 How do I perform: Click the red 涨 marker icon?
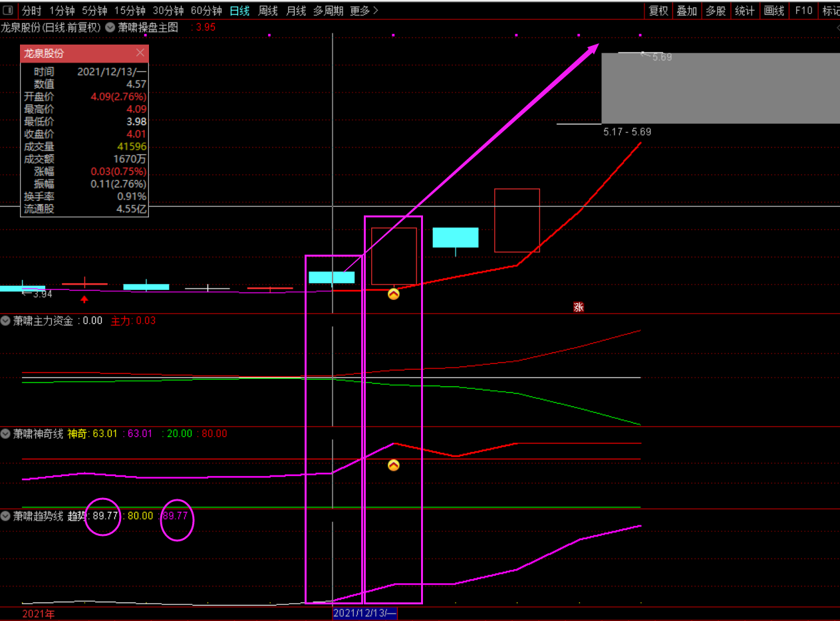(579, 307)
